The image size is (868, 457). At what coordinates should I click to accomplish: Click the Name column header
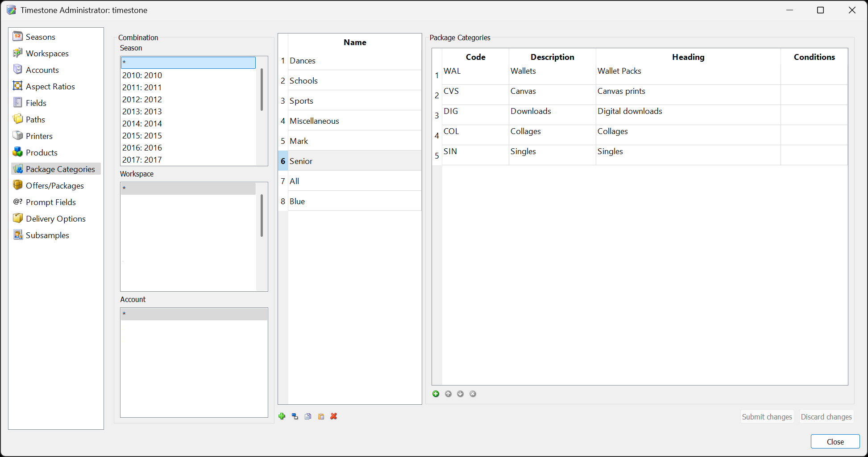click(355, 42)
